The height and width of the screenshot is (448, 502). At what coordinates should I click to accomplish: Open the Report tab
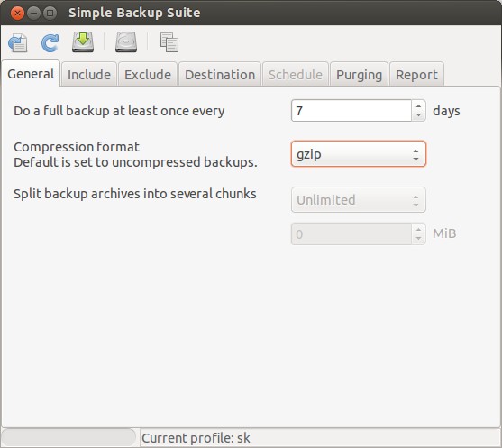[416, 75]
